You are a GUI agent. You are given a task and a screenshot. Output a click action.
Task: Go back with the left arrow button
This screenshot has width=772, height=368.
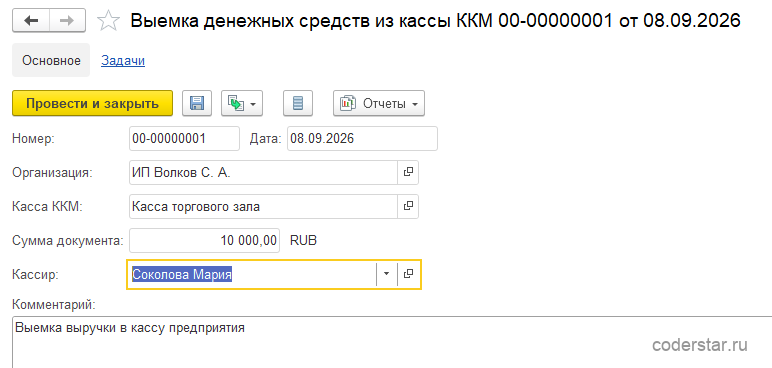pyautogui.click(x=32, y=21)
